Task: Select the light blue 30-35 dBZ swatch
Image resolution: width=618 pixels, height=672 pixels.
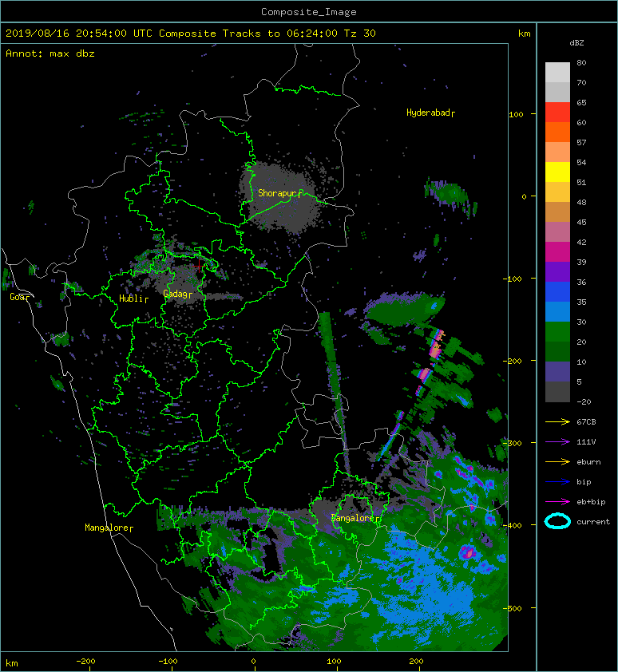Action: click(x=557, y=312)
